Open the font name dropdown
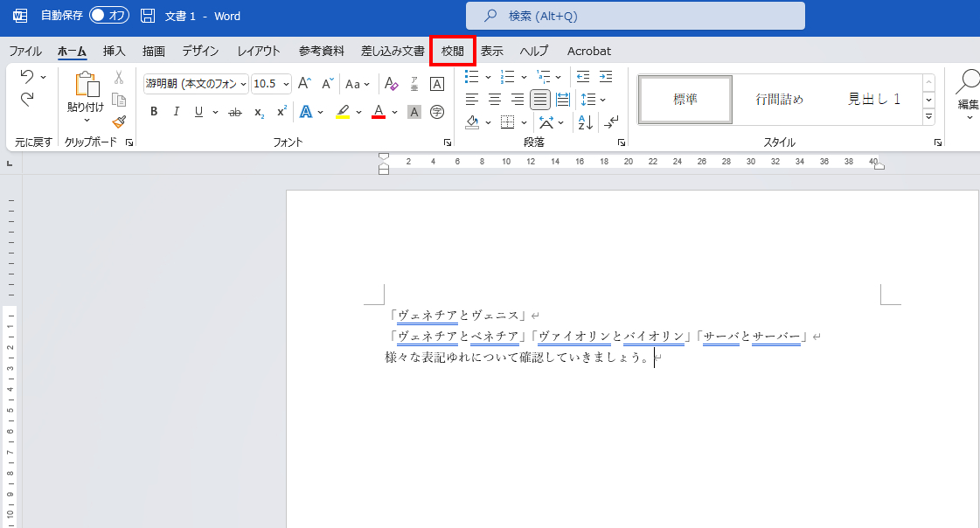The height and width of the screenshot is (528, 980). tap(243, 84)
